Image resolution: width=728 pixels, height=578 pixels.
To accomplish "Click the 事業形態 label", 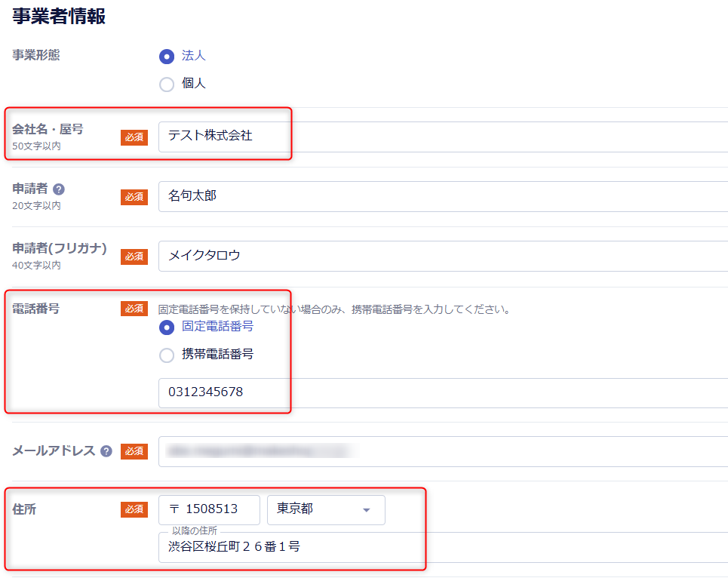I will [35, 55].
